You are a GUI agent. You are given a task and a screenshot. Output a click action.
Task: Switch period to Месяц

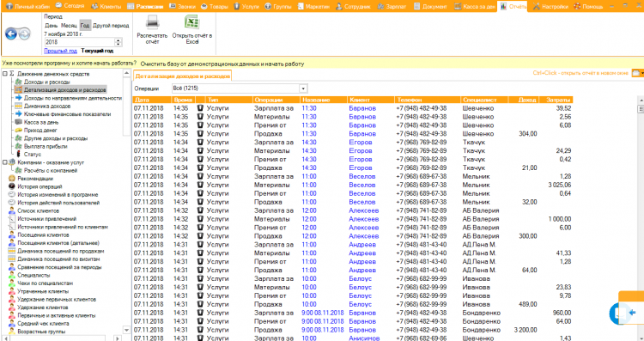pos(69,26)
